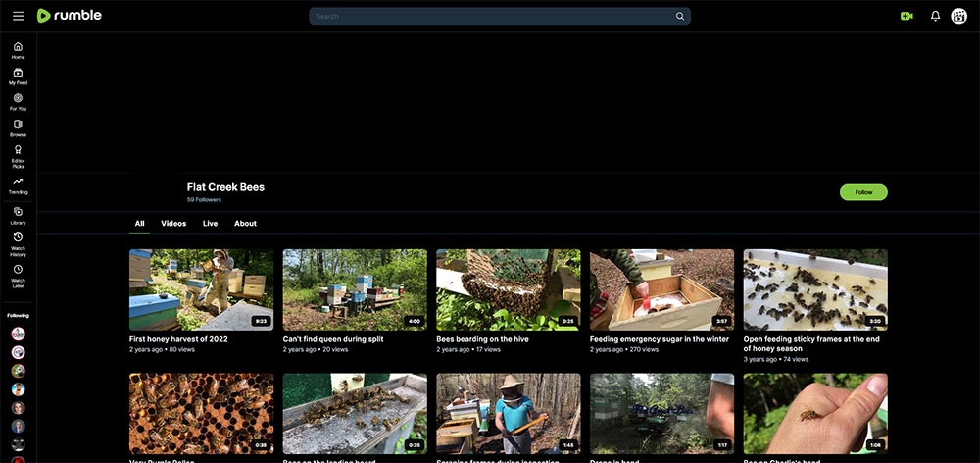Follow the Flat Creek Bees channel
Screen dimensions: 980x463
point(863,192)
